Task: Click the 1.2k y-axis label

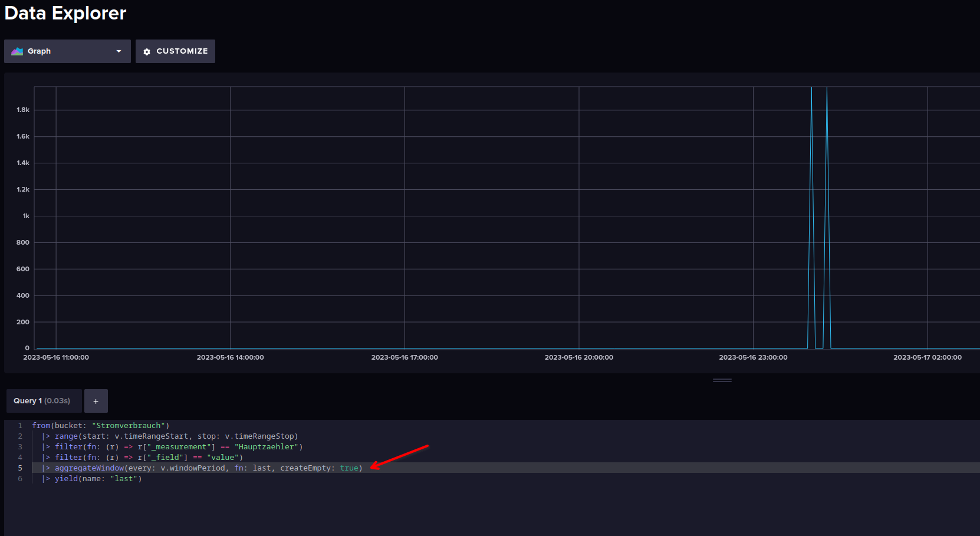Action: (x=23, y=189)
